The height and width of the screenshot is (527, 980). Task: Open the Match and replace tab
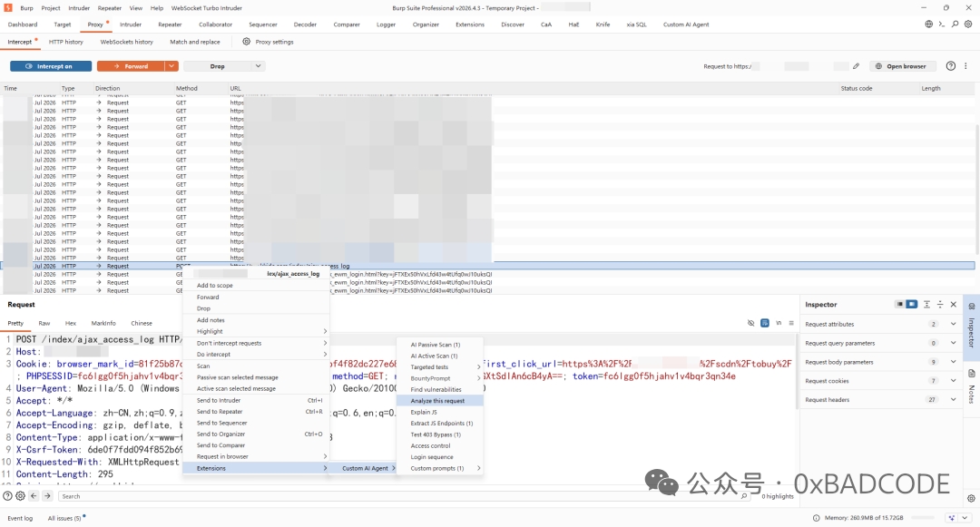point(195,42)
